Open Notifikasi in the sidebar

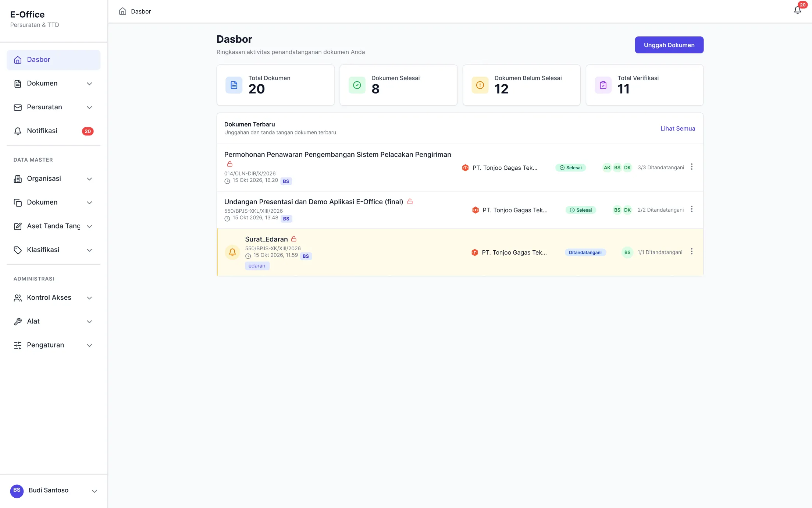click(x=53, y=131)
